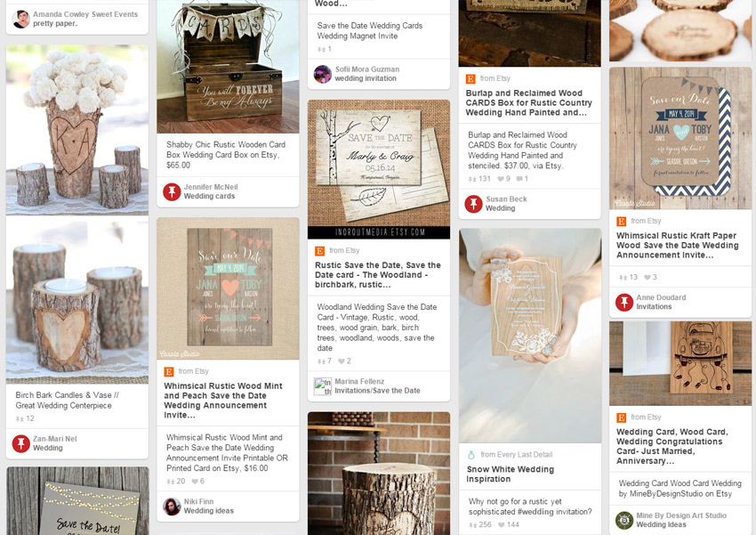Open the Whimsical Rustic Kraft Paper title link

coord(678,245)
